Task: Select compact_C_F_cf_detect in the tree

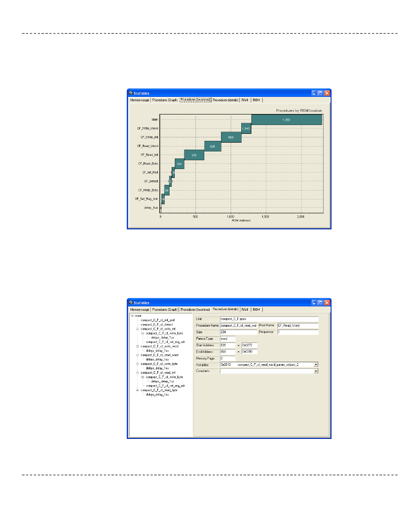Action: (x=157, y=324)
